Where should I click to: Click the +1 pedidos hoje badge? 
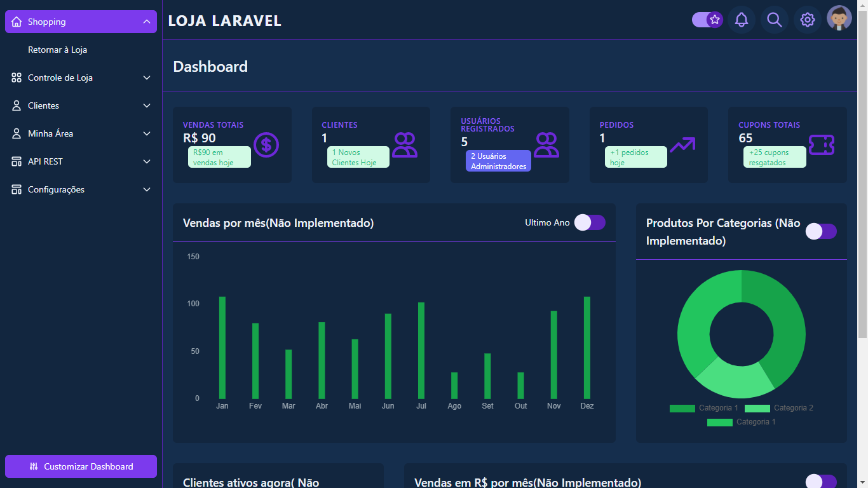[635, 157]
